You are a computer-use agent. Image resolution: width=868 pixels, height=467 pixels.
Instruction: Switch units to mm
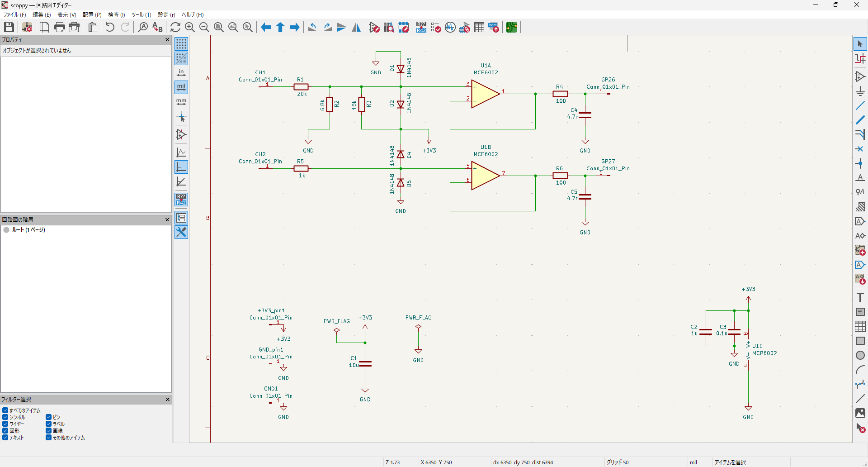[181, 102]
